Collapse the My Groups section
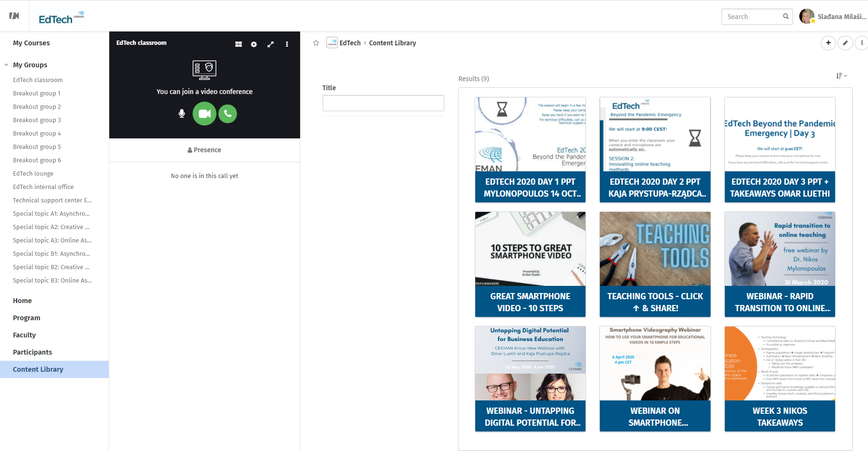 tap(6, 65)
